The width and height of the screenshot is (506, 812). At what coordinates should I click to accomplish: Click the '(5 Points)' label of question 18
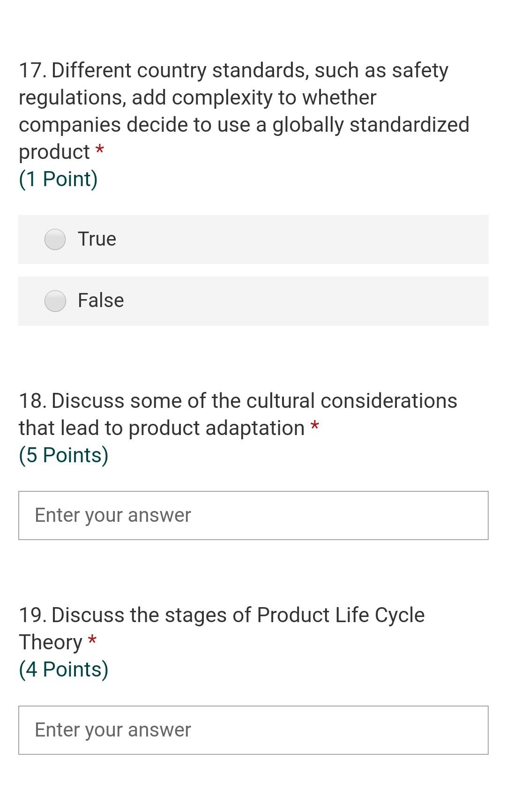click(x=64, y=453)
